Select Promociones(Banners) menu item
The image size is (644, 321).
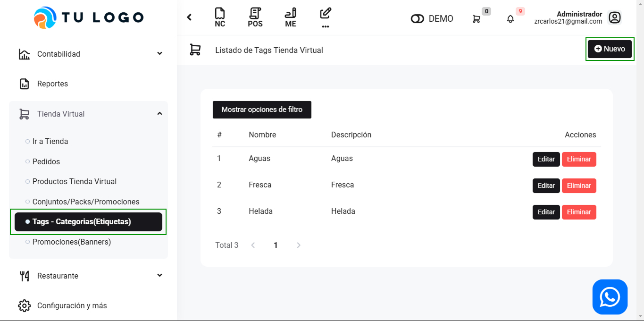pos(72,242)
